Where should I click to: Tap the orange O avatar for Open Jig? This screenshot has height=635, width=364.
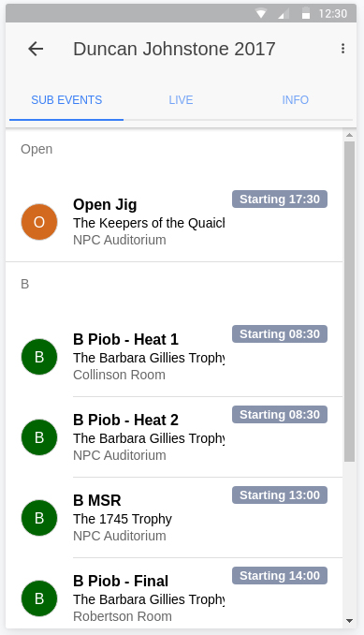pyautogui.click(x=39, y=222)
